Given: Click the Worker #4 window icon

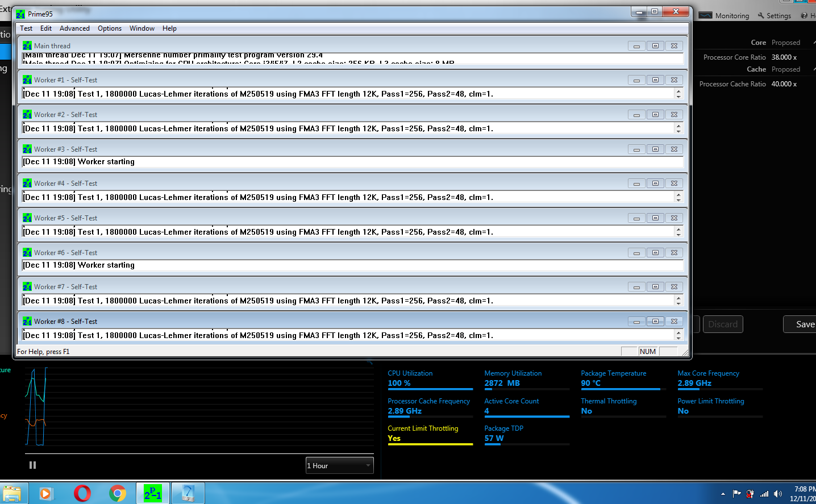Looking at the screenshot, I should point(27,183).
